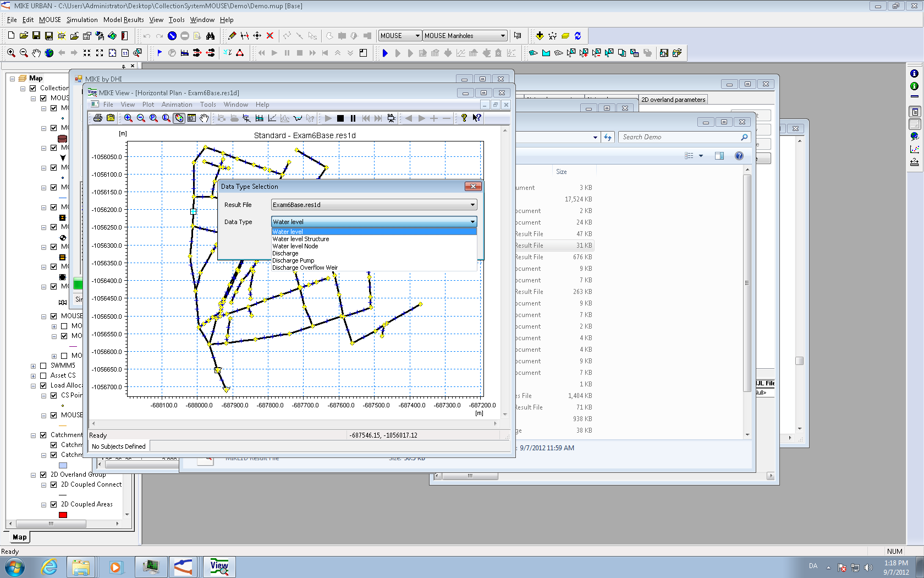Click the New document icon
Screen dimensions: 924x578
11,36
